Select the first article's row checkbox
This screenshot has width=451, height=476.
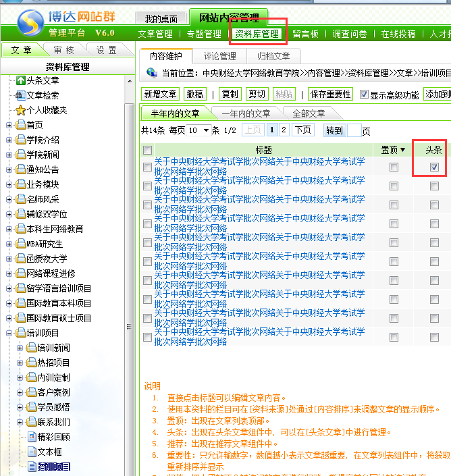pos(147,167)
